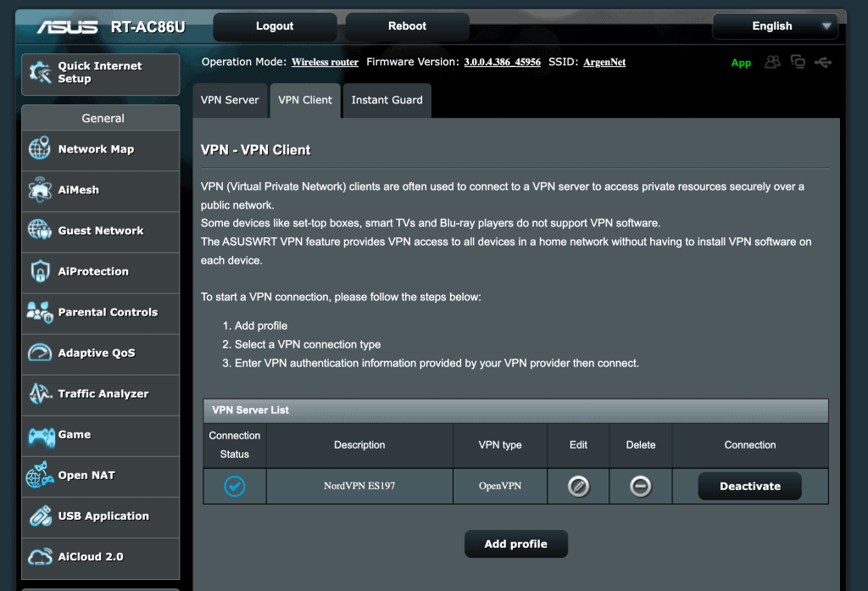Click the green App link
868x591 pixels.
tap(741, 63)
